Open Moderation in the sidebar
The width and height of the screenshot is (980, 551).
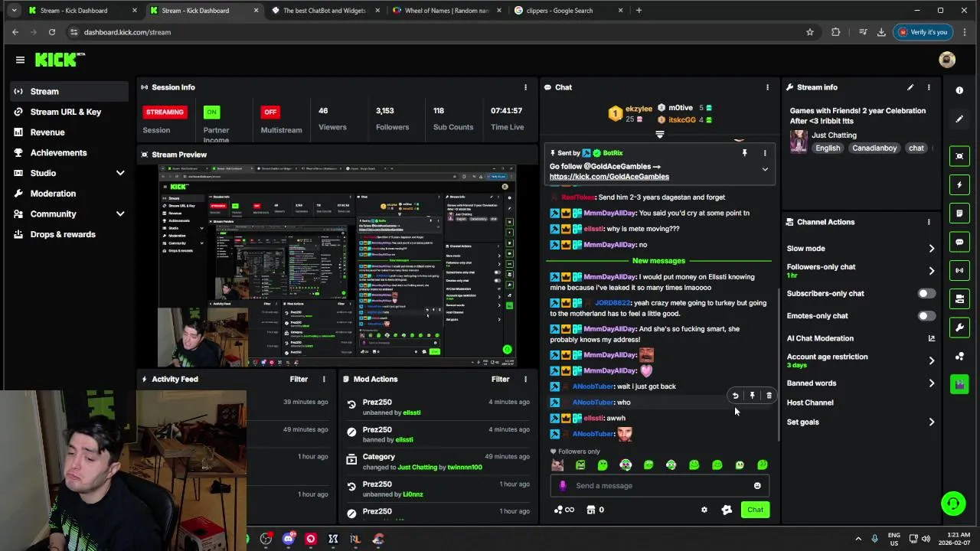[70, 194]
